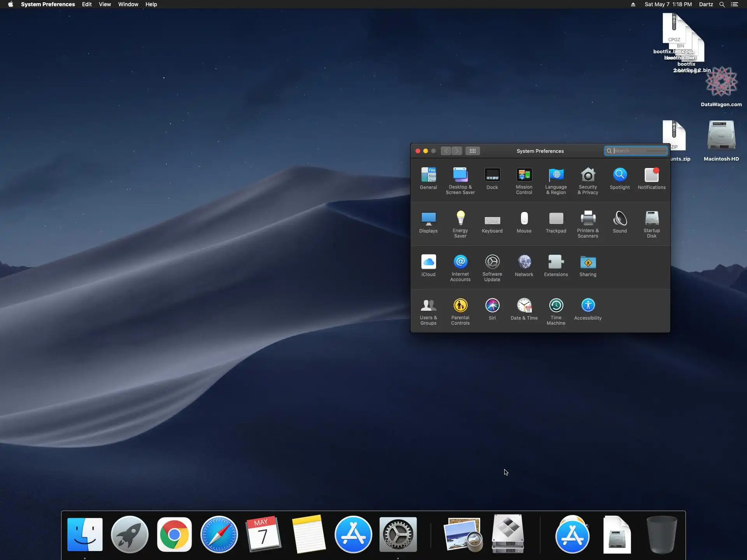This screenshot has height=560, width=747.
Task: Open Parental Controls preferences
Action: point(460,306)
